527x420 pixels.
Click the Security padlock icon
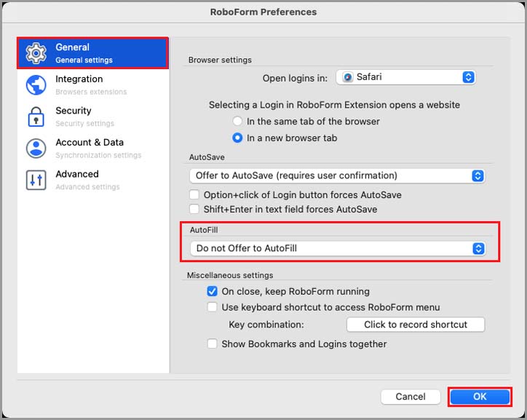36,116
